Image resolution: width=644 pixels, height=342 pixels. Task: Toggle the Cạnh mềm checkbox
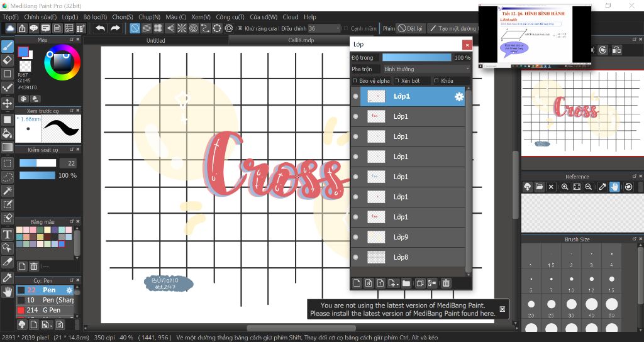tap(346, 28)
